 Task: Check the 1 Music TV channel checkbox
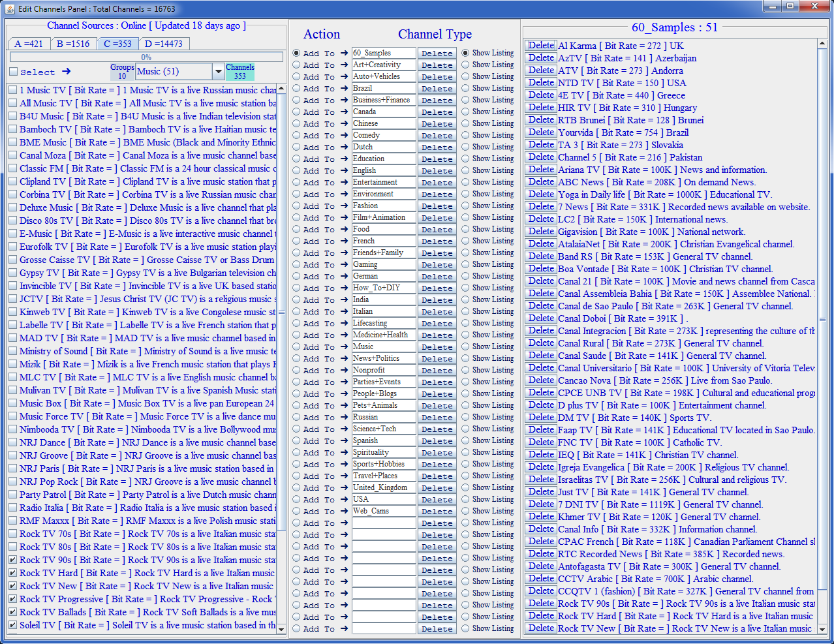(x=13, y=90)
